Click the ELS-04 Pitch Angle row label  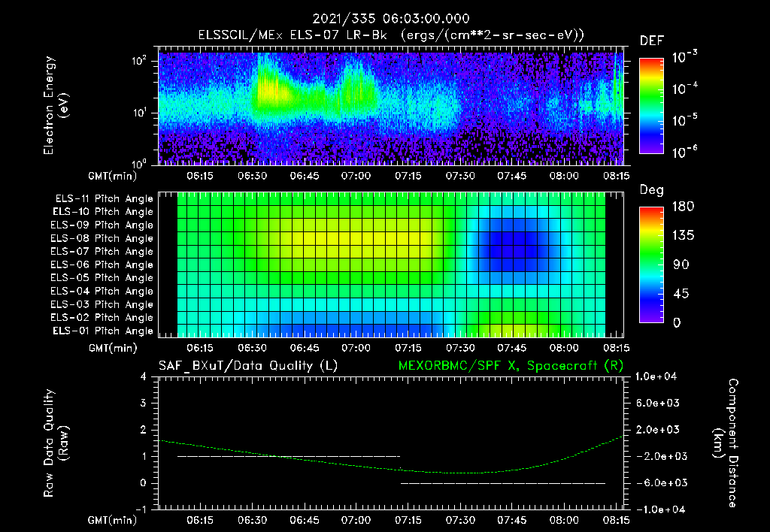[102, 291]
